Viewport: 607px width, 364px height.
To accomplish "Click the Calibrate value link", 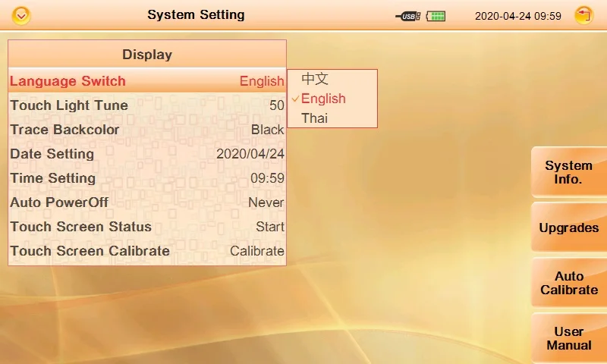I will pyautogui.click(x=257, y=251).
